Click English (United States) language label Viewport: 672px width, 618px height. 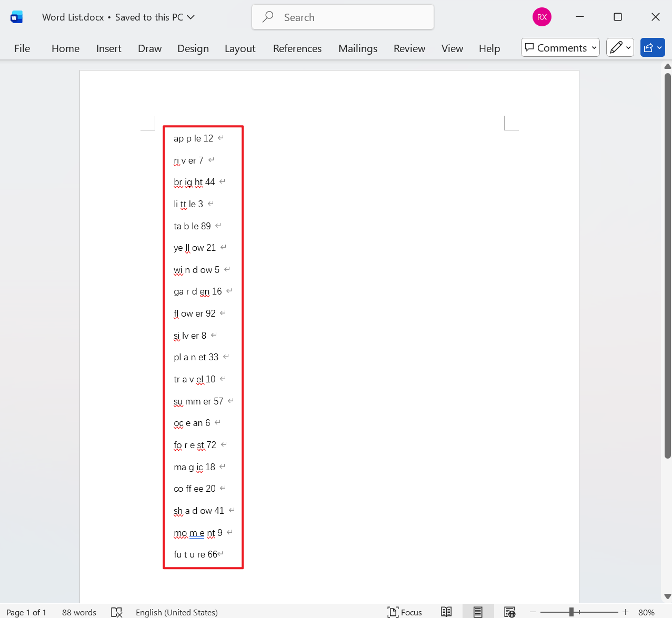[x=176, y=612]
